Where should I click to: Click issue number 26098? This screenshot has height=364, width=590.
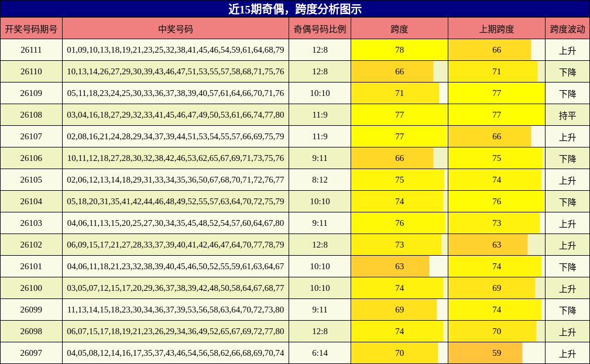[31, 331]
